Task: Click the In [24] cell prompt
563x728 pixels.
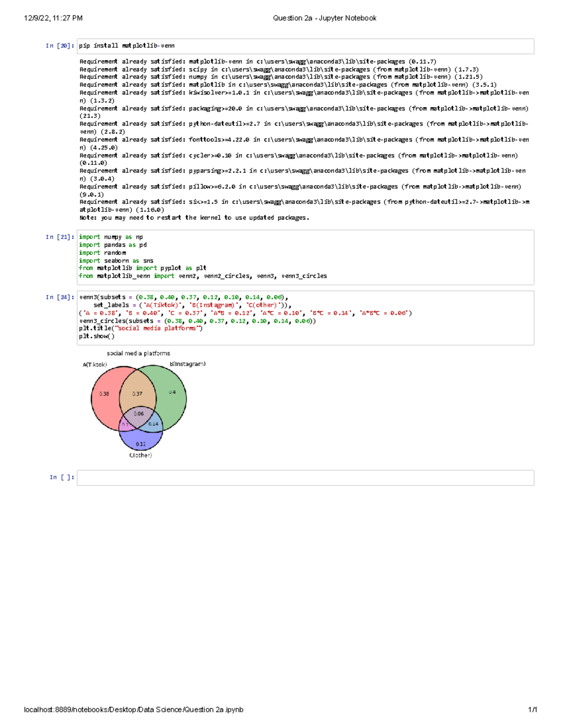Action: click(59, 296)
